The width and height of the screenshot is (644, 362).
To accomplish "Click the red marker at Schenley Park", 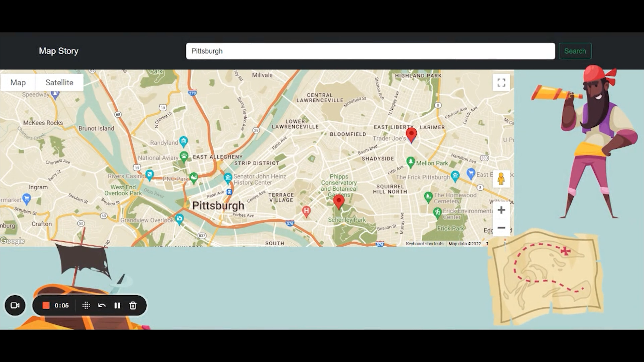I will coord(339,201).
